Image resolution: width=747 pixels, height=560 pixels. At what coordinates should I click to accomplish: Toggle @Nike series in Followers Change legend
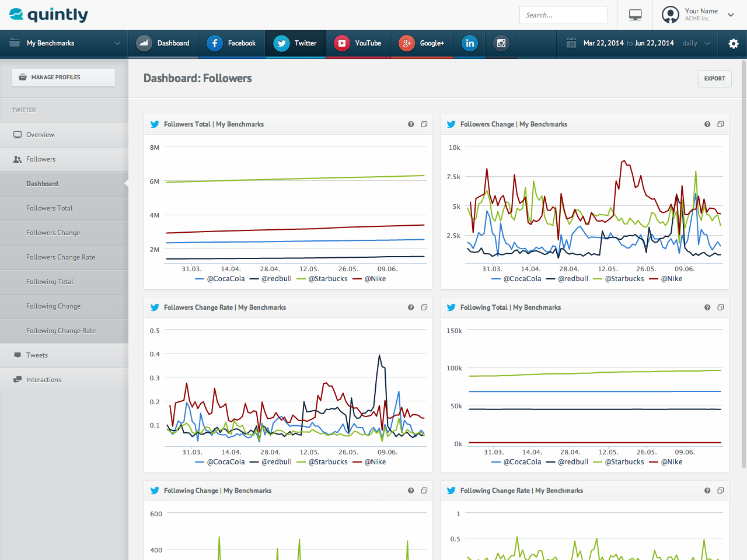tap(666, 279)
